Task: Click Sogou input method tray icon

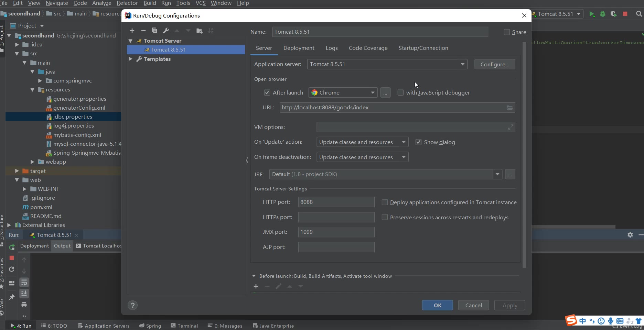Action: coord(571,320)
